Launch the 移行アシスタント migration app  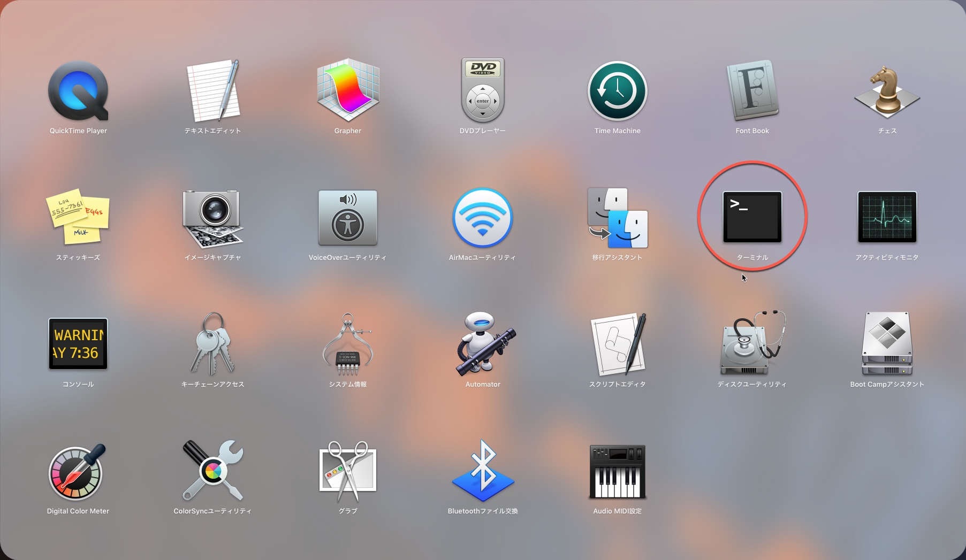618,218
